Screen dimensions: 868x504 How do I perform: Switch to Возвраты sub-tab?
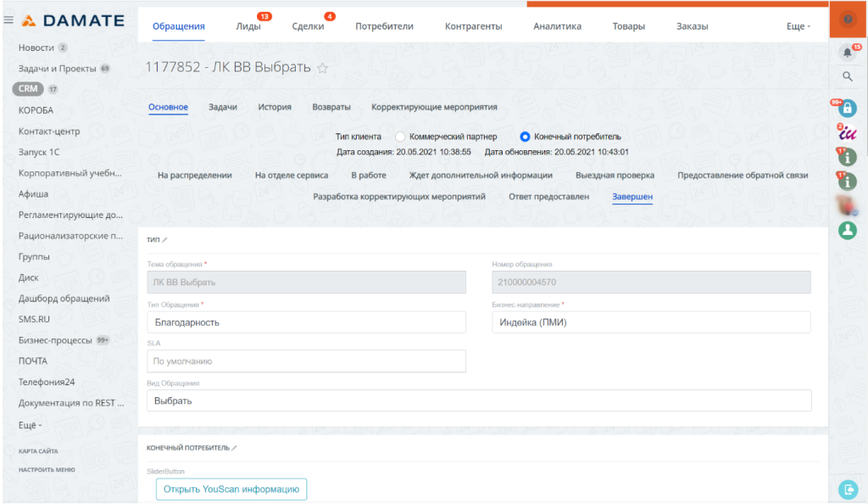pyautogui.click(x=331, y=107)
